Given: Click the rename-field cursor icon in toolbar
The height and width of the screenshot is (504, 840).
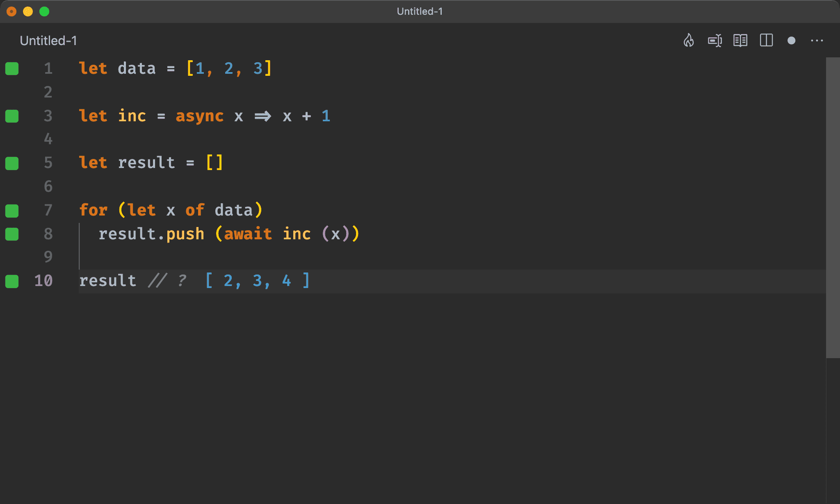Looking at the screenshot, I should (715, 41).
